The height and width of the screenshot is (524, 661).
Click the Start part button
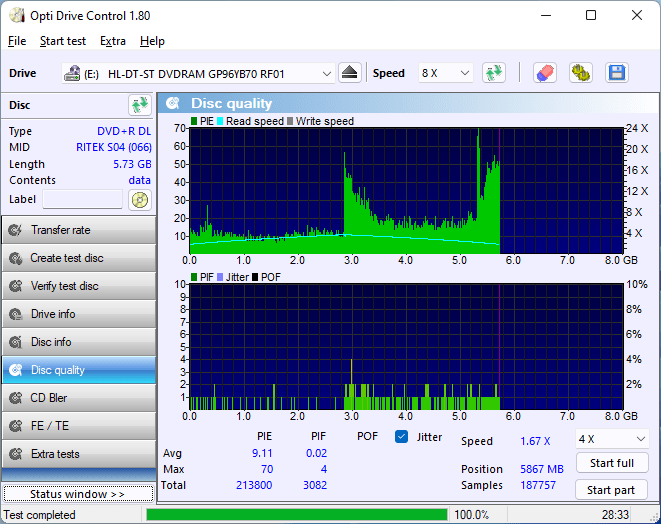pos(611,490)
